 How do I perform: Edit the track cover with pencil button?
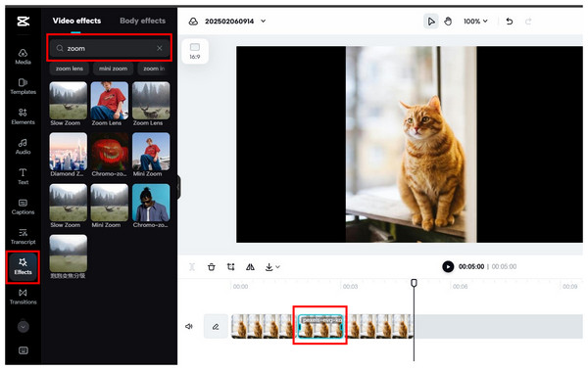tap(216, 327)
